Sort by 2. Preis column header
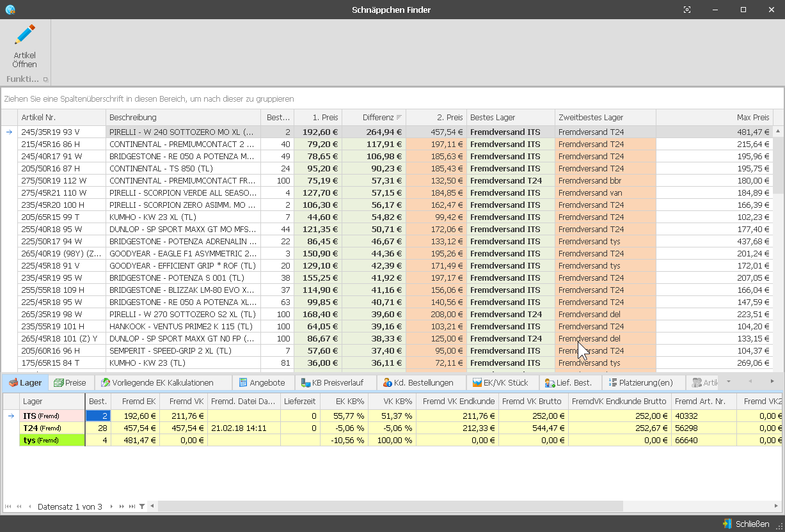 pos(436,118)
